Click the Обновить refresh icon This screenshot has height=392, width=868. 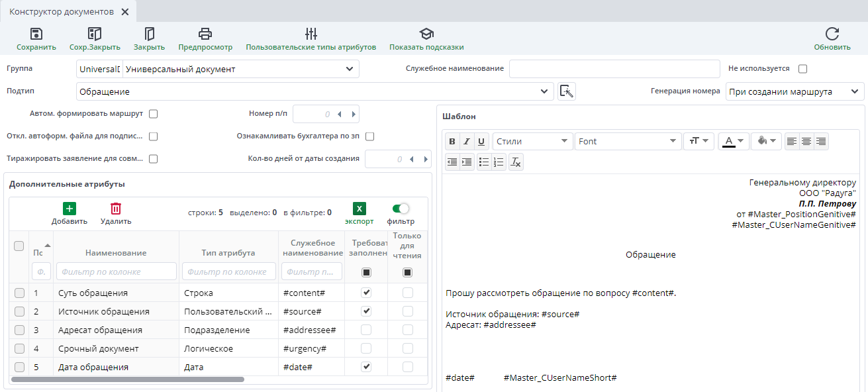(x=832, y=34)
